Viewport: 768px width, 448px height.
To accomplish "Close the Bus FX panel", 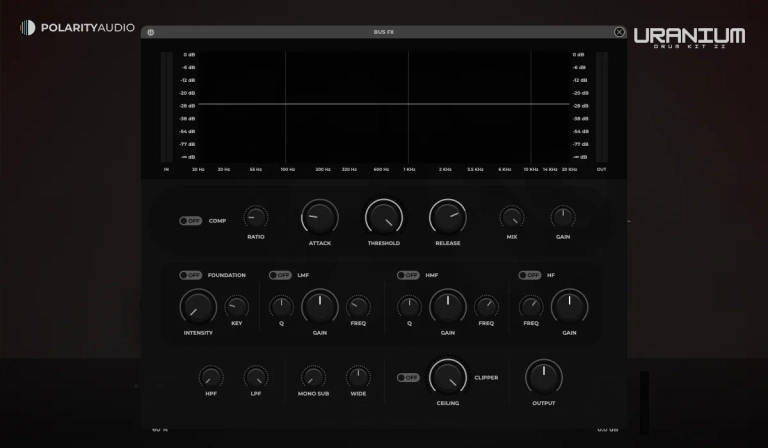I will pyautogui.click(x=619, y=32).
